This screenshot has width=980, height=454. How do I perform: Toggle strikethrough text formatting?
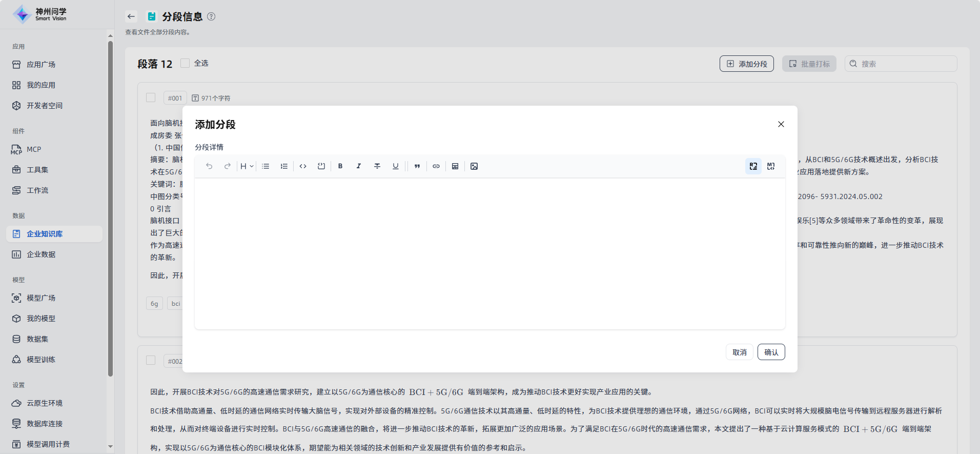[x=377, y=166]
